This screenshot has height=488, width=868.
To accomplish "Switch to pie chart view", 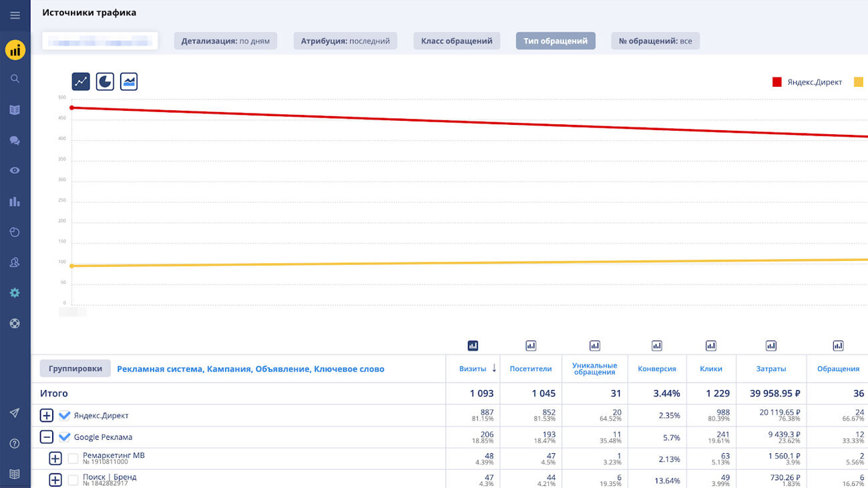I will 105,81.
